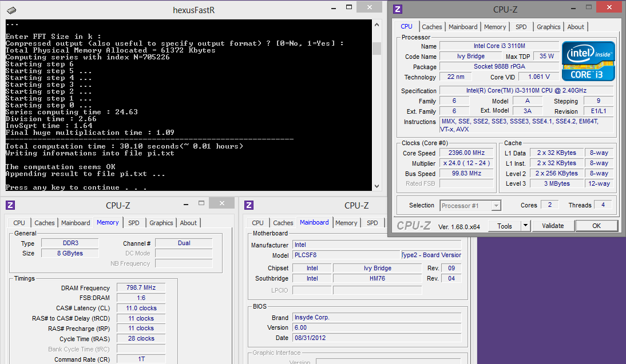
Task: Minimize the Memory CPU-Z window
Action: point(186,204)
